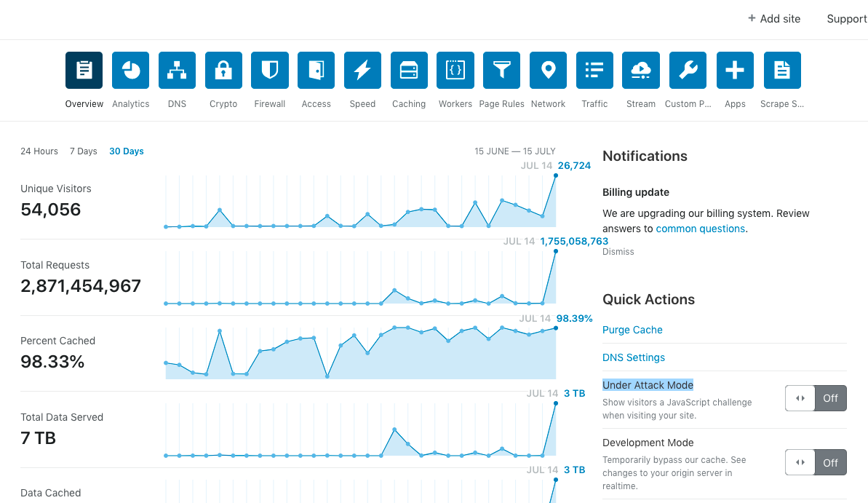Click the Purge Cache link

[632, 330]
